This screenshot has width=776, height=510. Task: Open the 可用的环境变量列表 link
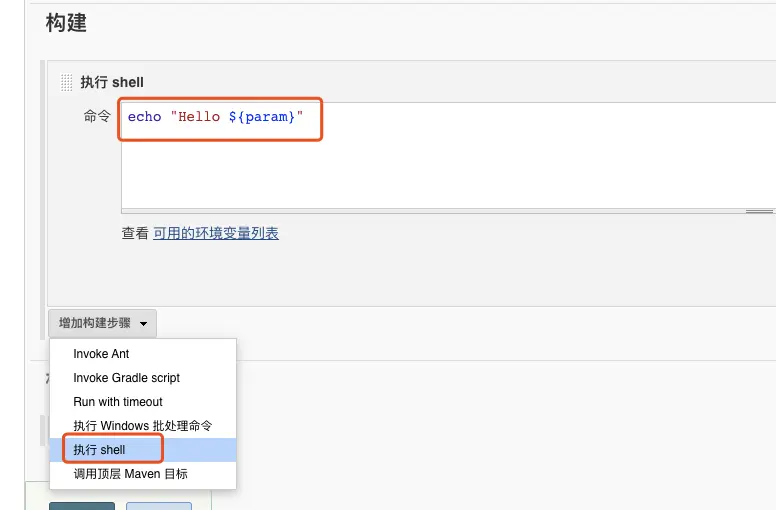pyautogui.click(x=216, y=233)
